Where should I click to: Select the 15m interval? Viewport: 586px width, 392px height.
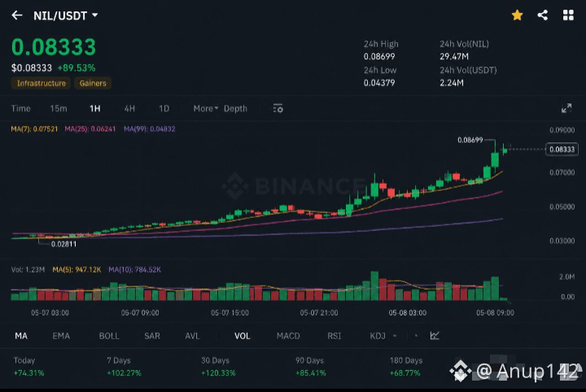pyautogui.click(x=59, y=109)
